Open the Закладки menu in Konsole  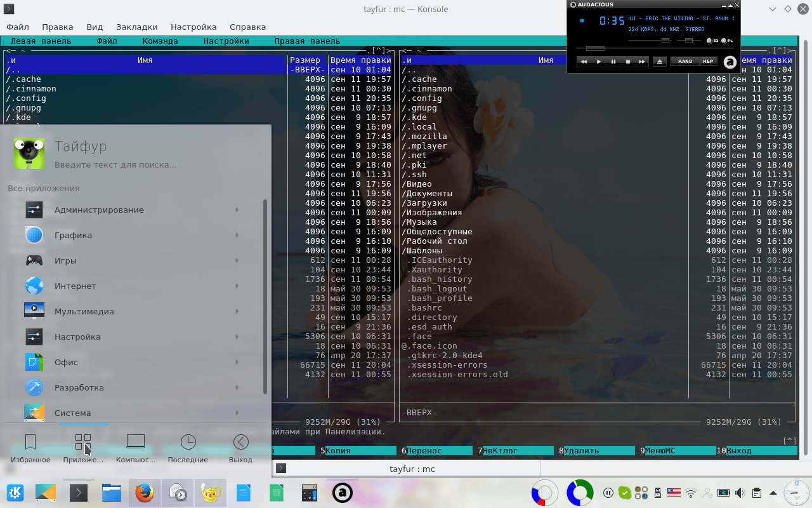pos(136,27)
